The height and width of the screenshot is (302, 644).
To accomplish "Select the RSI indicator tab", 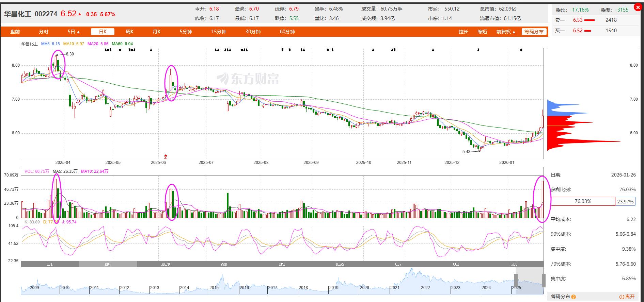I will pyautogui.click(x=50, y=264).
